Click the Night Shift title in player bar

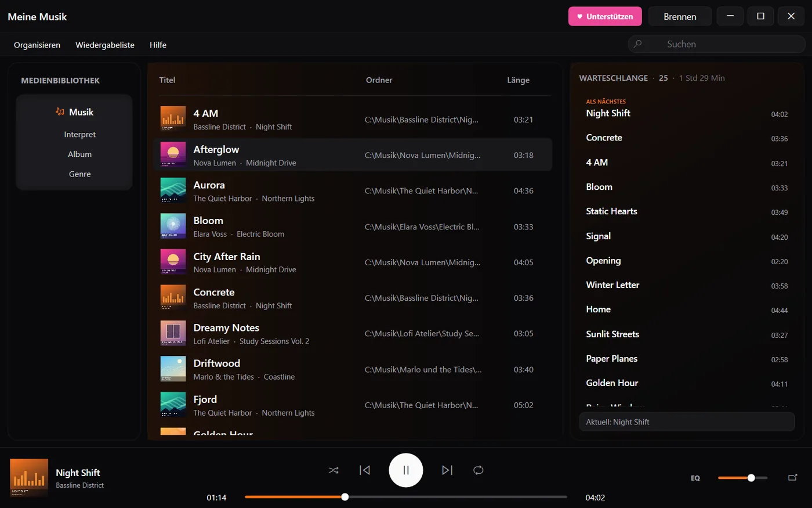point(78,473)
